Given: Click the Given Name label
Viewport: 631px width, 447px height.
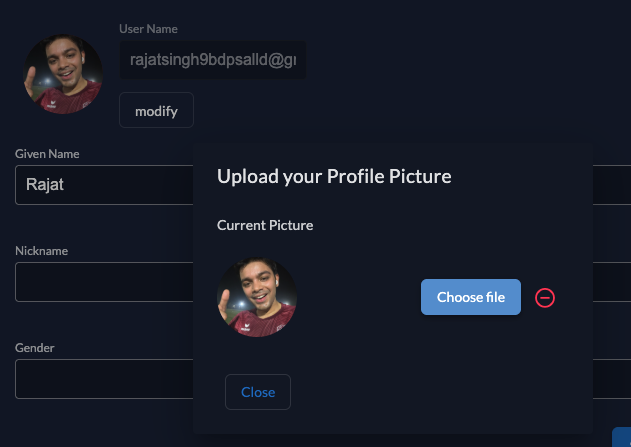Looking at the screenshot, I should click(x=47, y=154).
